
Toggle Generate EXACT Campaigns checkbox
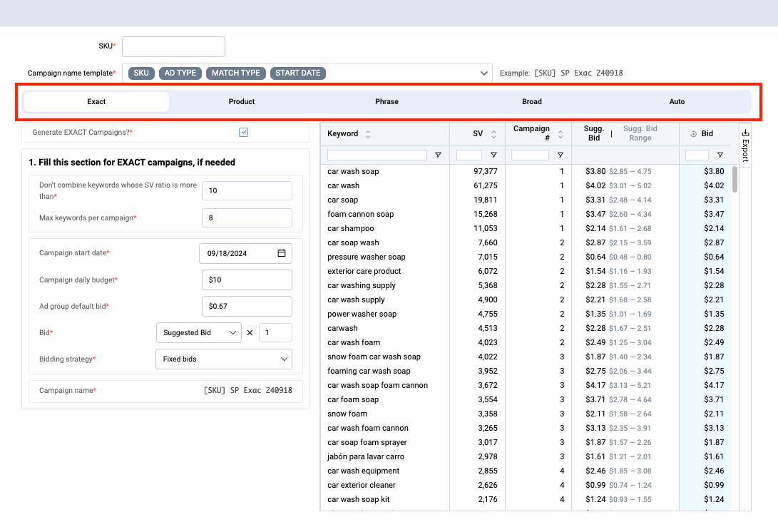click(244, 132)
